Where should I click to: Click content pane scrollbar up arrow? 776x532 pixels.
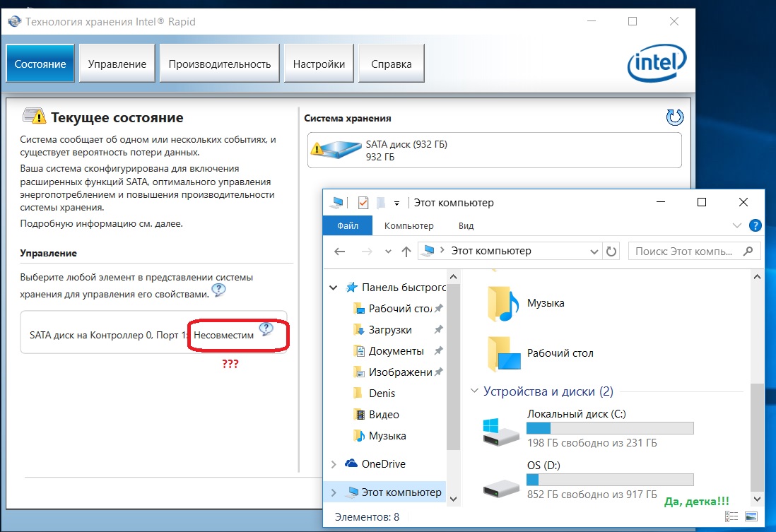click(757, 277)
